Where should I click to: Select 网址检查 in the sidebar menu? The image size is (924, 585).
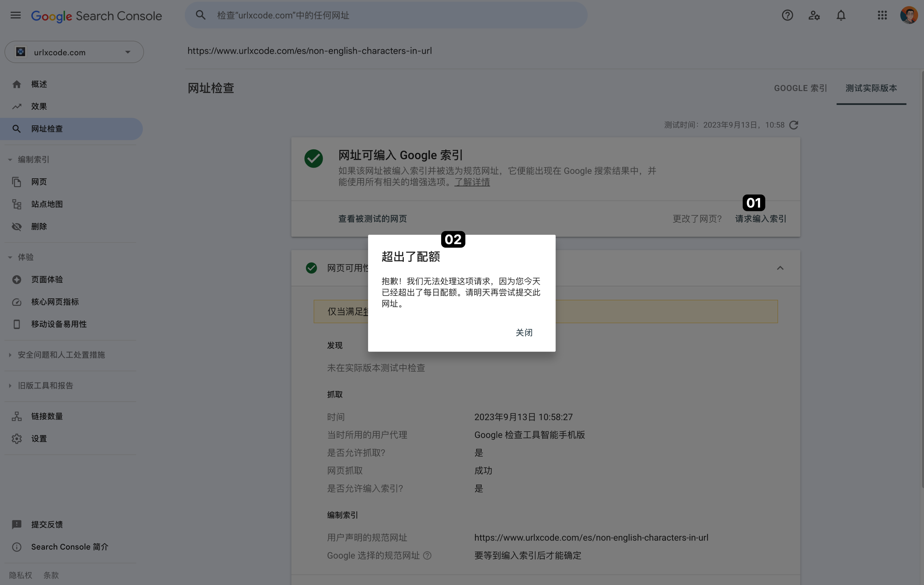[47, 129]
